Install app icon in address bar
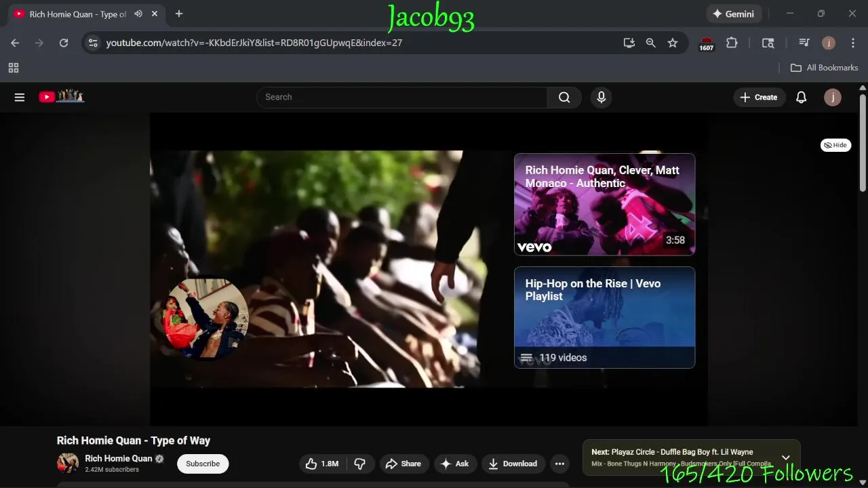Image resolution: width=868 pixels, height=488 pixels. [x=629, y=43]
